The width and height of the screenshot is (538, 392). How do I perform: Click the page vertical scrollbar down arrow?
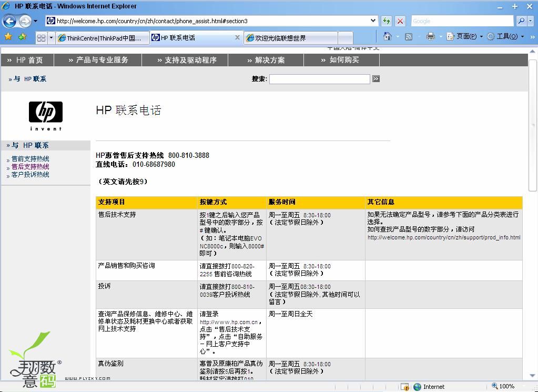[533, 376]
